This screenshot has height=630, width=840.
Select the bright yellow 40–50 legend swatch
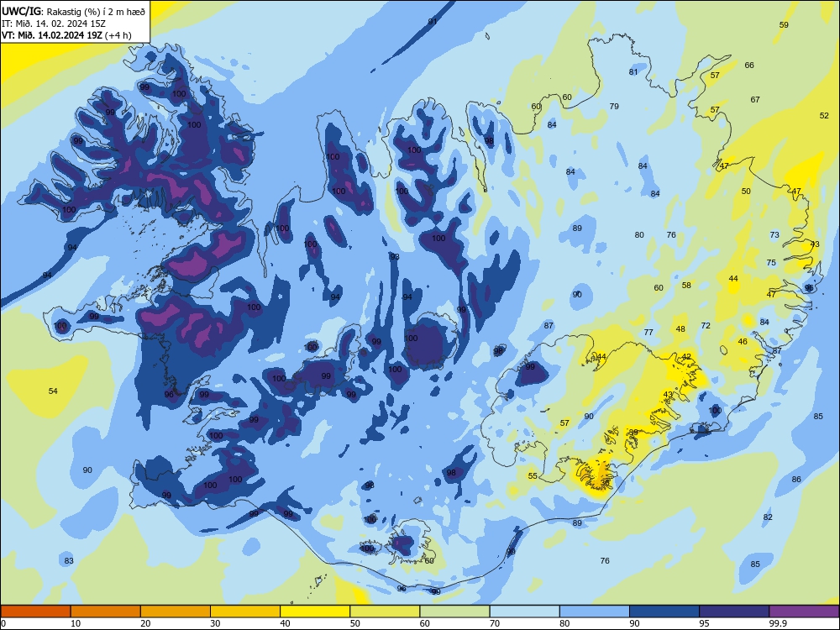(x=315, y=612)
